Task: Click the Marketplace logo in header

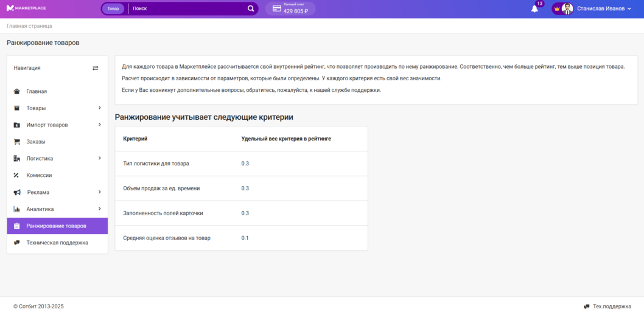Action: [x=26, y=9]
